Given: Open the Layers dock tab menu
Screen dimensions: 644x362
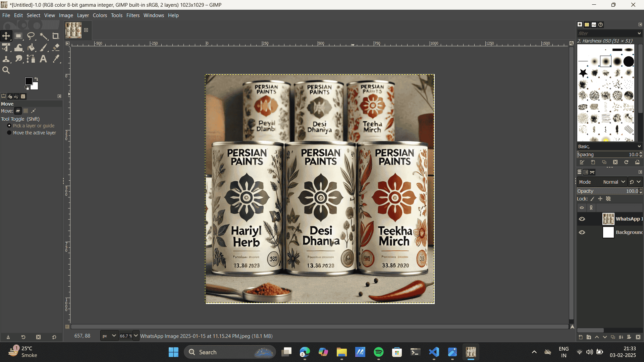Looking at the screenshot, I should click(x=640, y=172).
